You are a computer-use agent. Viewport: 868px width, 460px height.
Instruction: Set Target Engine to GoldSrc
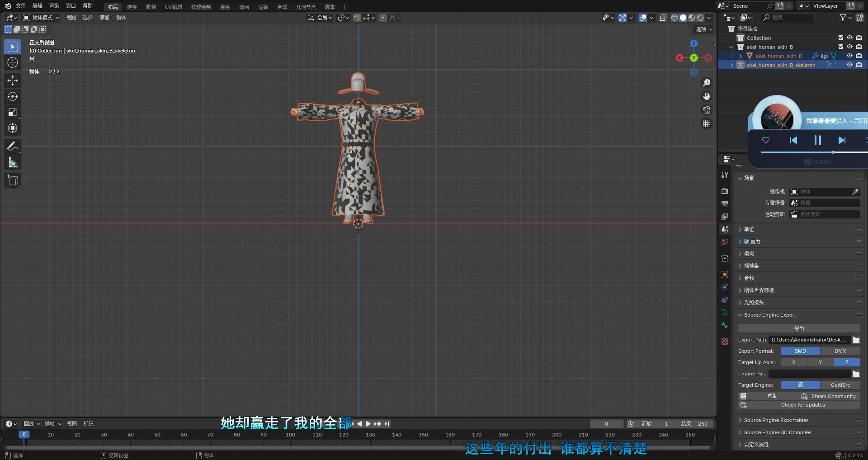tap(840, 385)
